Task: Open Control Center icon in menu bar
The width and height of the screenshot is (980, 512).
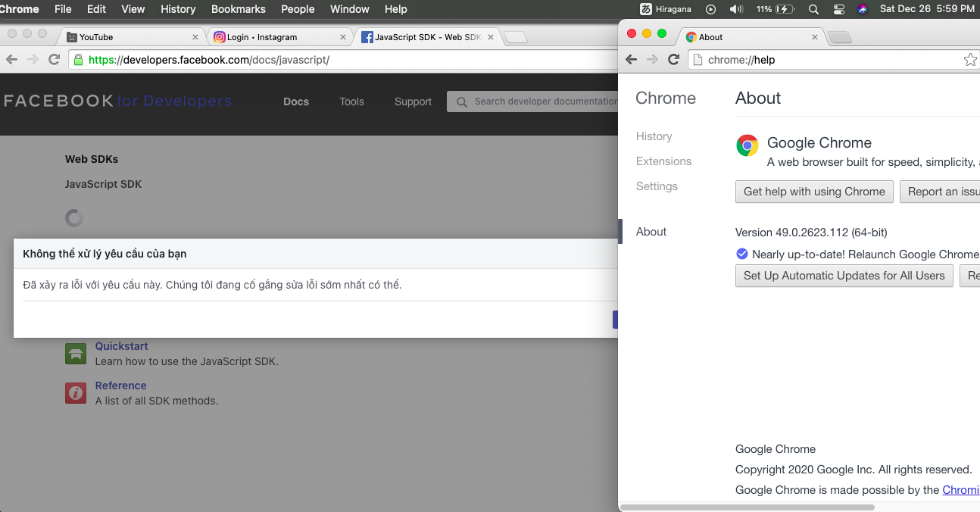Action: tap(838, 9)
